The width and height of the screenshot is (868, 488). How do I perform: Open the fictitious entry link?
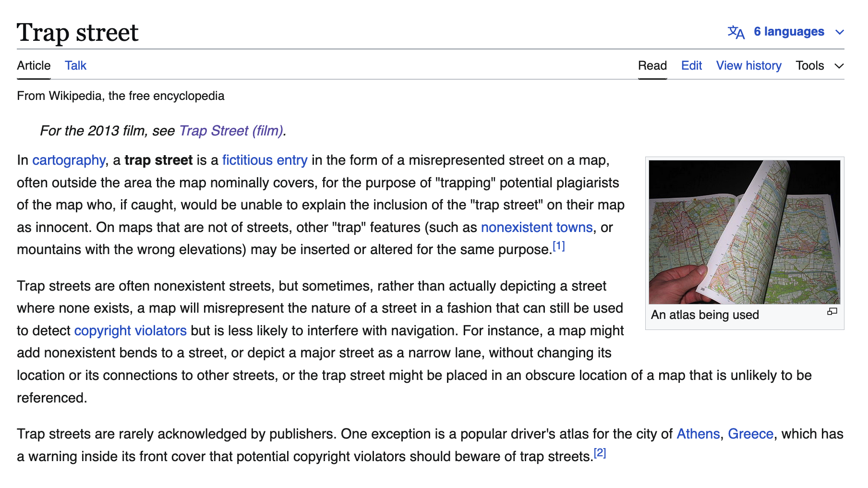click(x=265, y=160)
